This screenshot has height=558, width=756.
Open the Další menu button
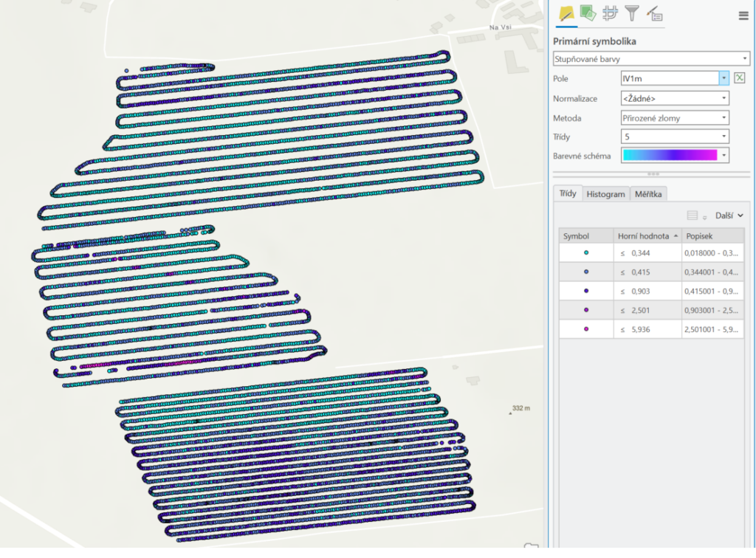coord(729,216)
